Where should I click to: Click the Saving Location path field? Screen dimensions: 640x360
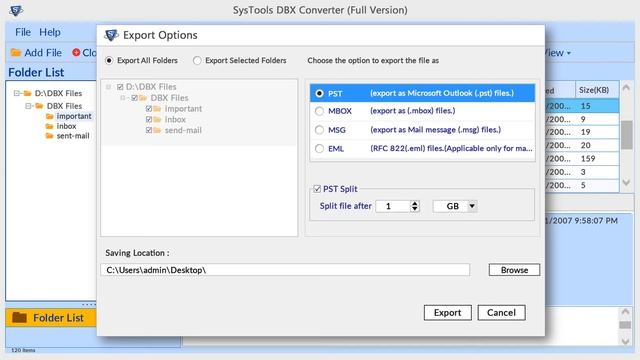click(285, 270)
